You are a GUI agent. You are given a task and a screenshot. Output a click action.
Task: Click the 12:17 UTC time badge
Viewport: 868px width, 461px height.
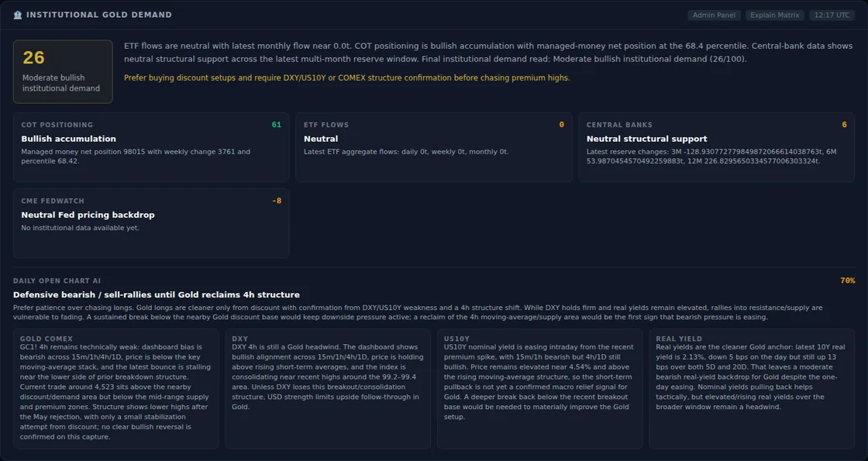(832, 15)
